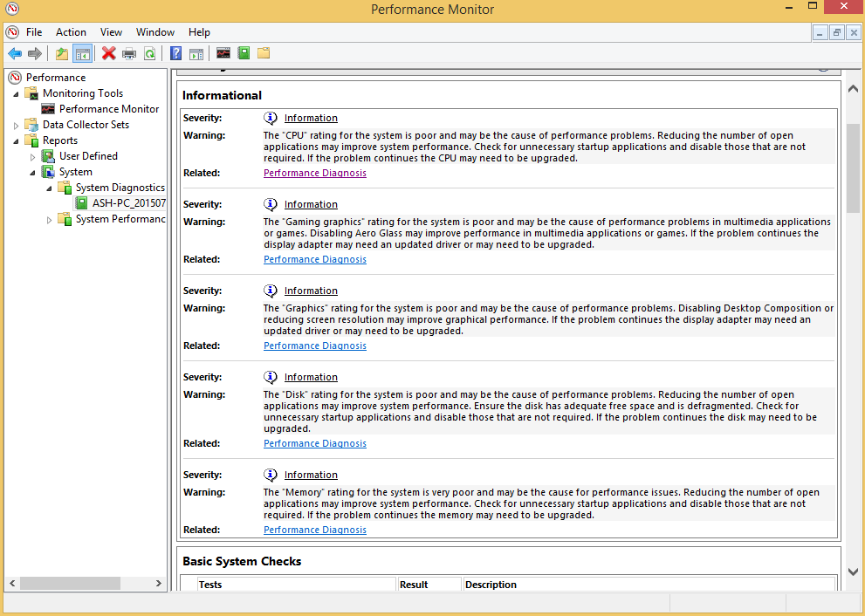Expand the Data Collector Sets node

(x=16, y=125)
